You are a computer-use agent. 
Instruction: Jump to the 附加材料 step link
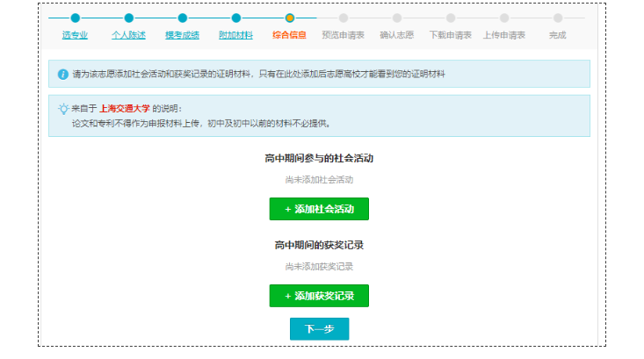235,35
